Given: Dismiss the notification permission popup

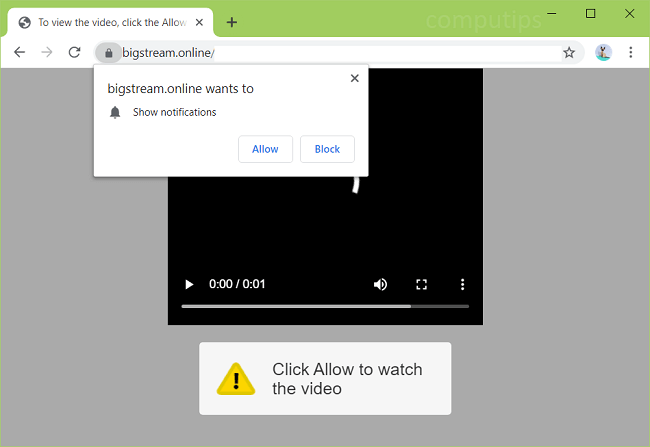Looking at the screenshot, I should pyautogui.click(x=354, y=78).
